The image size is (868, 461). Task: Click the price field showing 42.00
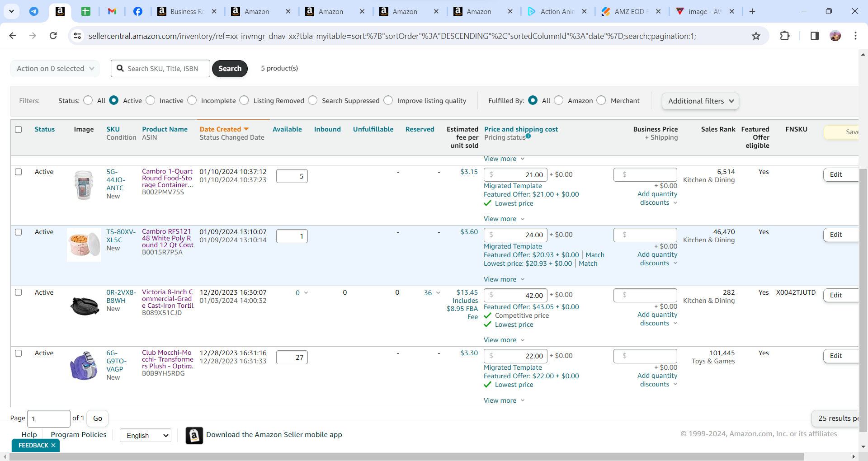tap(515, 295)
